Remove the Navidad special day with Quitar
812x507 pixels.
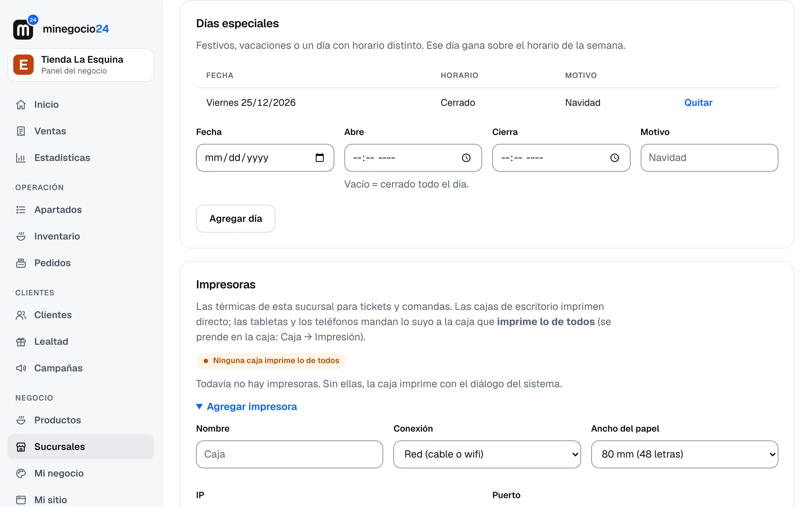[x=698, y=103]
